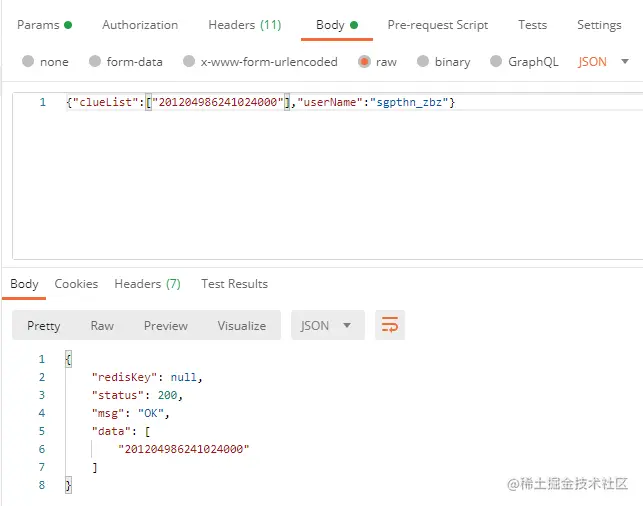Choose x-www-form-urlencoded body type
Viewport: 643px width, 506px height.
tap(189, 62)
